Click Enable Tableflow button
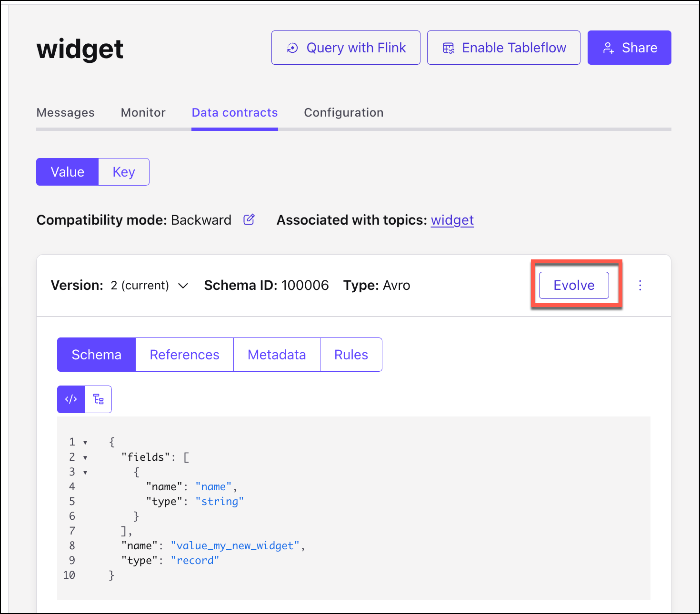 coord(503,48)
